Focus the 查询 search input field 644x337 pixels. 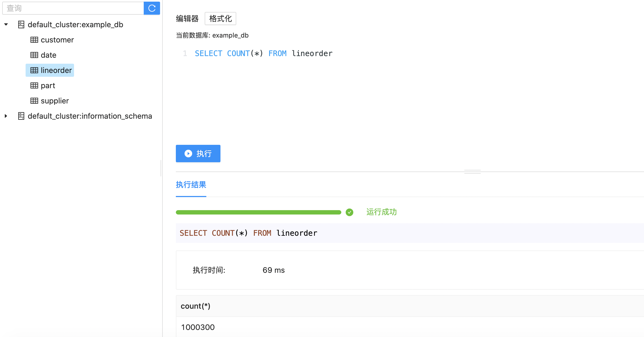point(73,8)
